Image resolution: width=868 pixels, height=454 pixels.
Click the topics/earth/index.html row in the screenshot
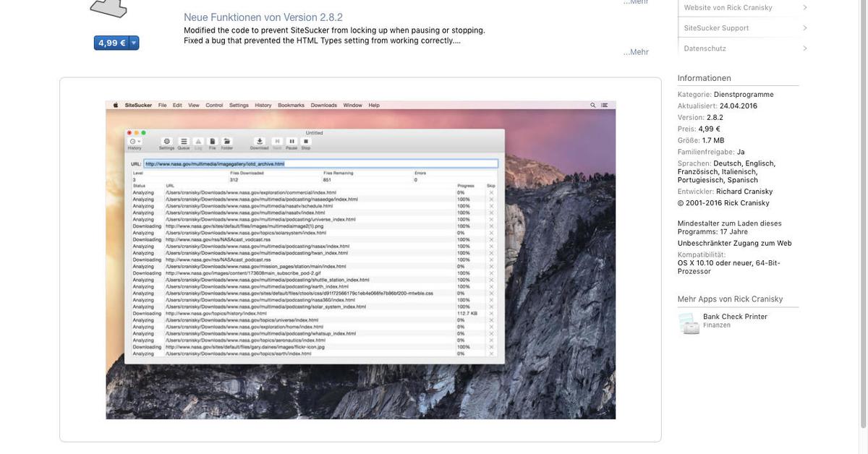315,354
